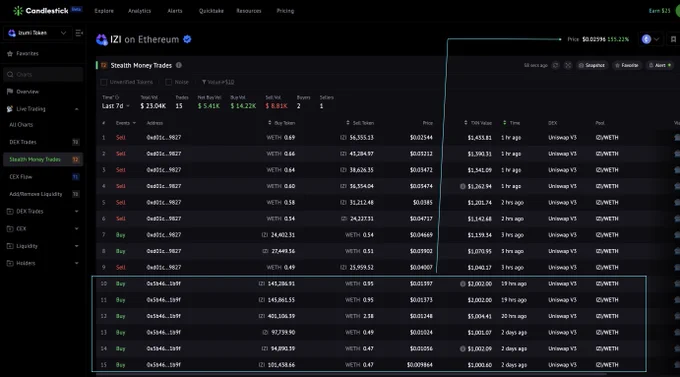Click the bookmark icon at top right
The image size is (680, 377).
tap(673, 39)
